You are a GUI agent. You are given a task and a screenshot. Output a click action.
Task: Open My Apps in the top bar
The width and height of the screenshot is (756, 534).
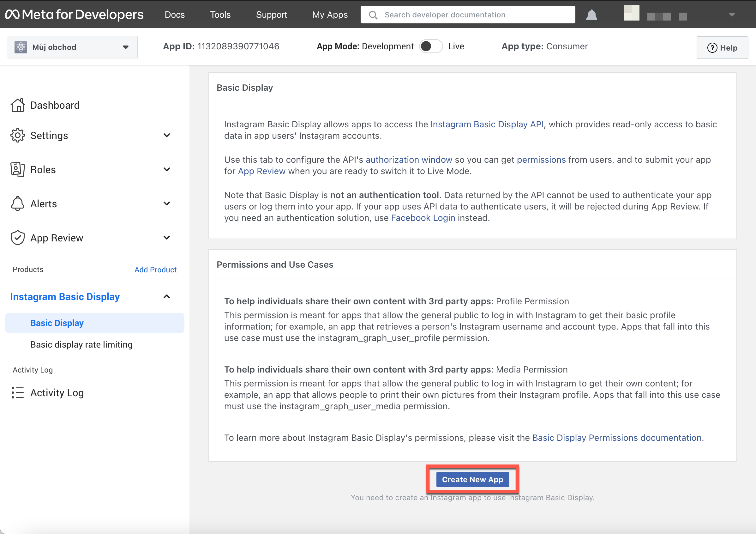tap(330, 15)
